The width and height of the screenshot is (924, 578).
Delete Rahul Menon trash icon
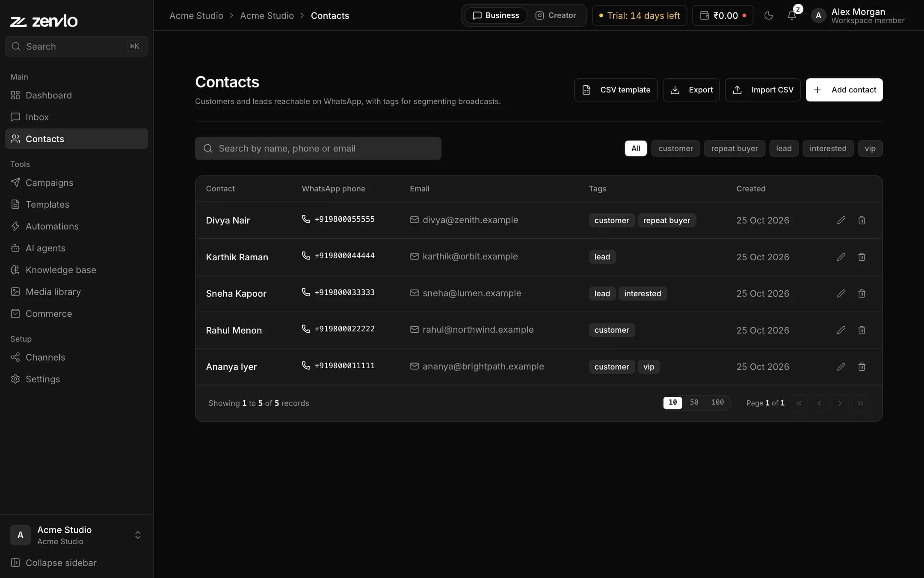(862, 330)
